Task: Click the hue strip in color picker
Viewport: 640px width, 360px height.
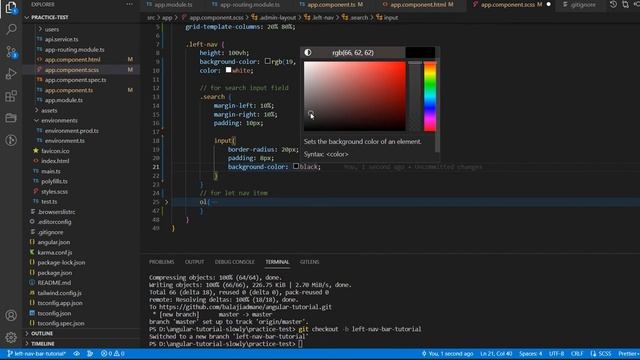Action: pos(430,96)
